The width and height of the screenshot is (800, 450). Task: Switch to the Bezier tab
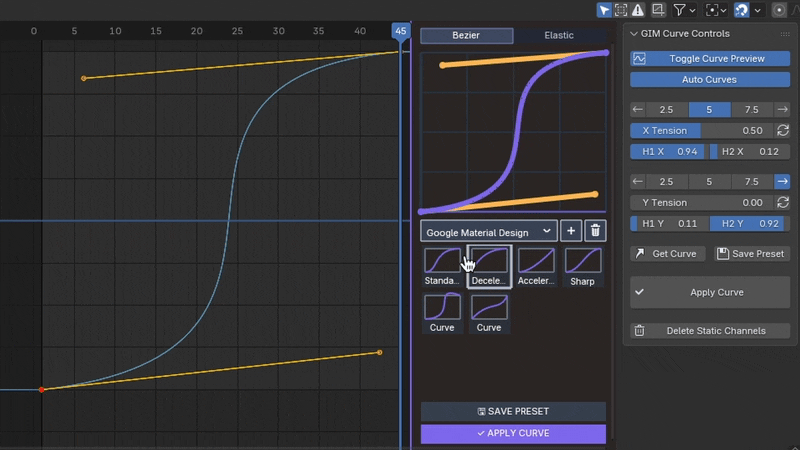(x=466, y=35)
